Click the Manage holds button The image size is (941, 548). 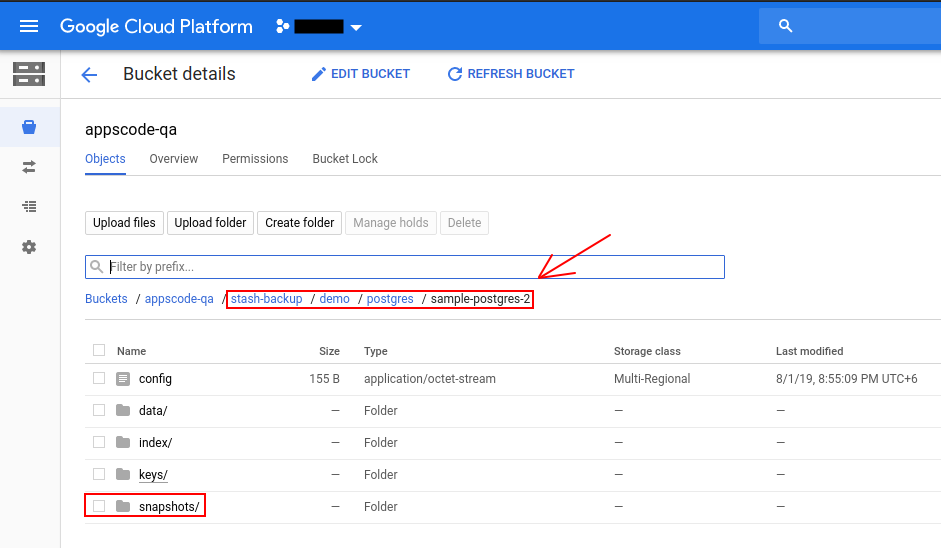(391, 223)
